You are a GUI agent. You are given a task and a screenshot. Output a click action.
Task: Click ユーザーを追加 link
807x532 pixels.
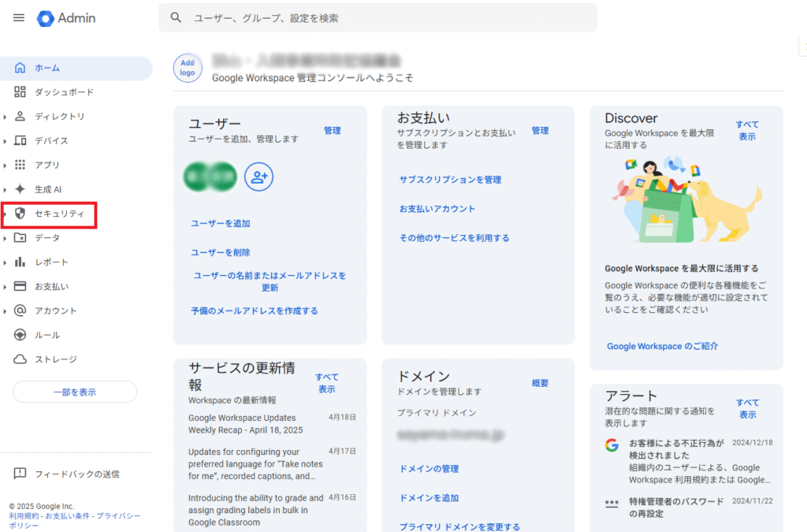point(221,223)
